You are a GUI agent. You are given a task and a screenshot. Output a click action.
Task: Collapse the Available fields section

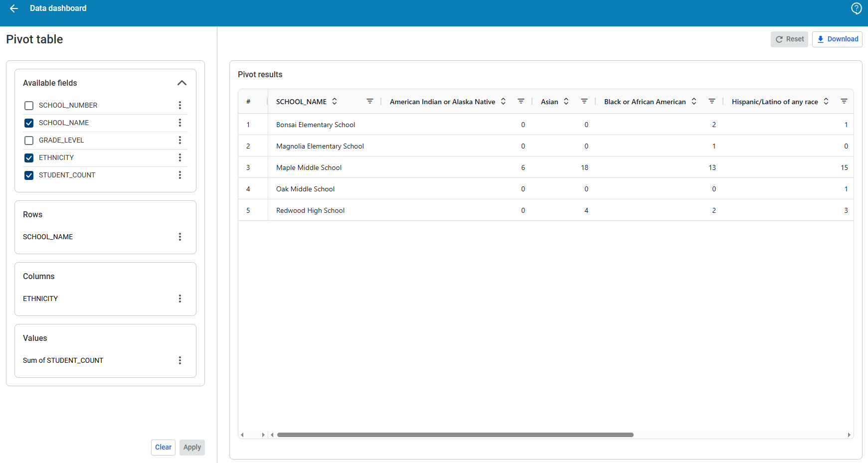(182, 83)
